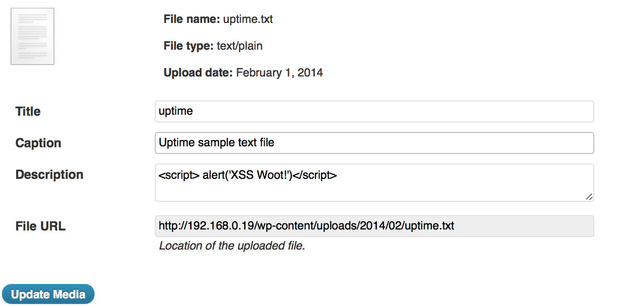Click the 'February 1, 2014' date text
Screen dimensions: 644x306
(279, 73)
